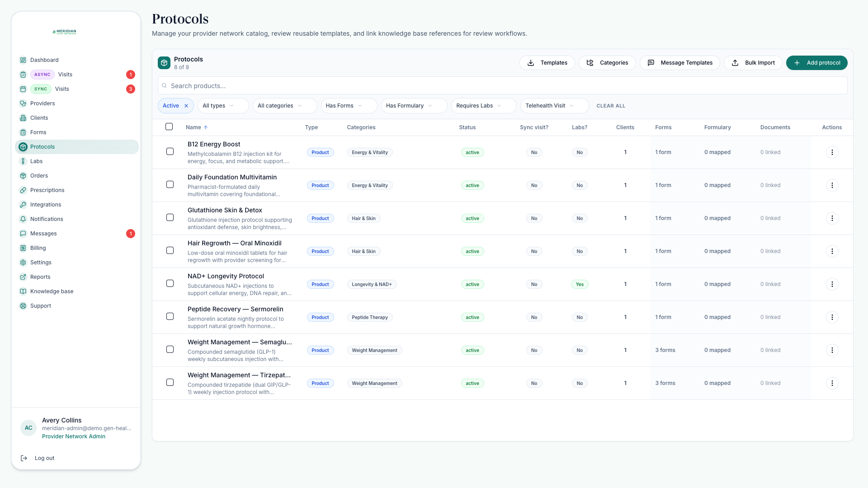This screenshot has width=868, height=488.
Task: Check the Peptide Recovery — Sermorelin checkbox
Action: [170, 316]
